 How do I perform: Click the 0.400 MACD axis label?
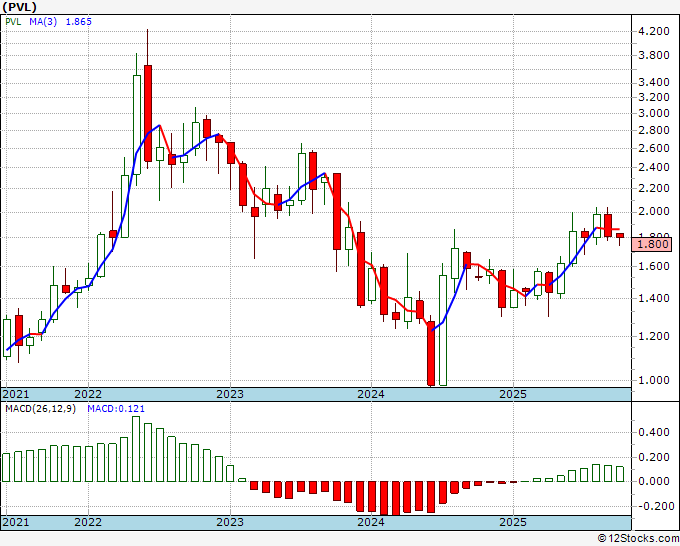coord(654,432)
